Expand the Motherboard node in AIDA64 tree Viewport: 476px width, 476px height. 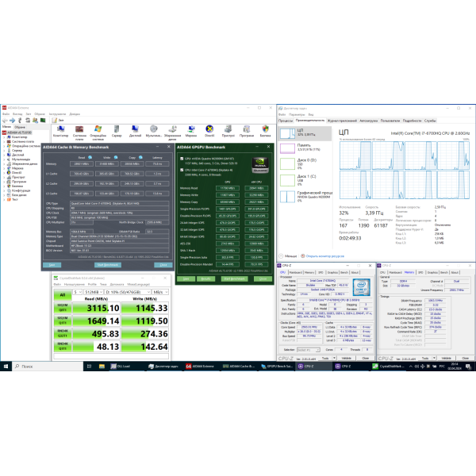4,141
